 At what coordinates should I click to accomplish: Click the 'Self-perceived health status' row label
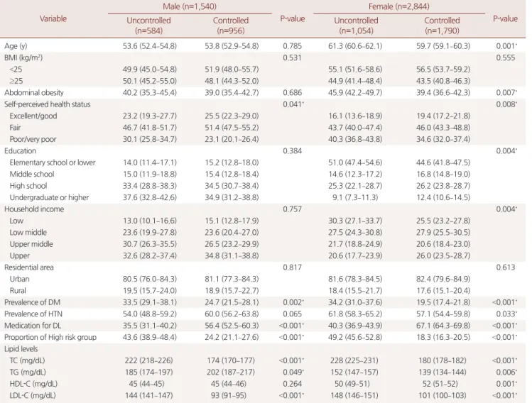click(47, 104)
